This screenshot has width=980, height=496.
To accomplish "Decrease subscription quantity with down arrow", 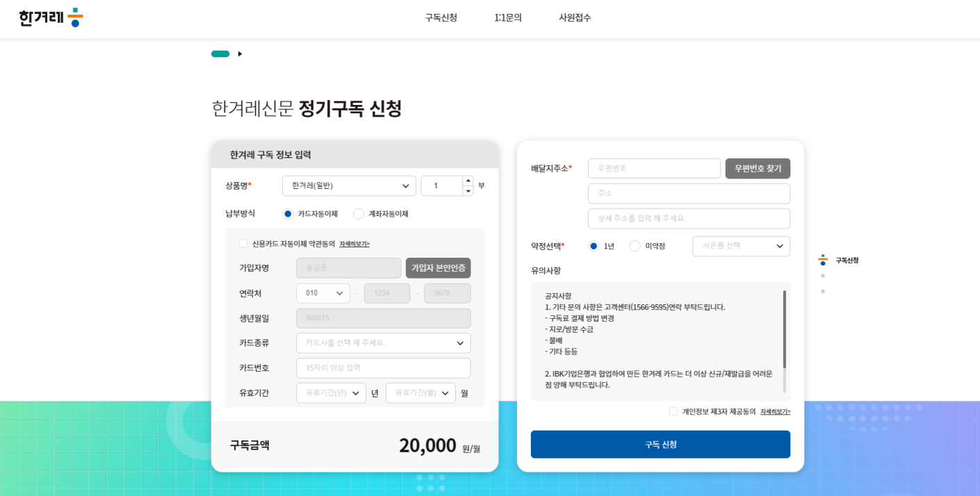I will click(468, 191).
